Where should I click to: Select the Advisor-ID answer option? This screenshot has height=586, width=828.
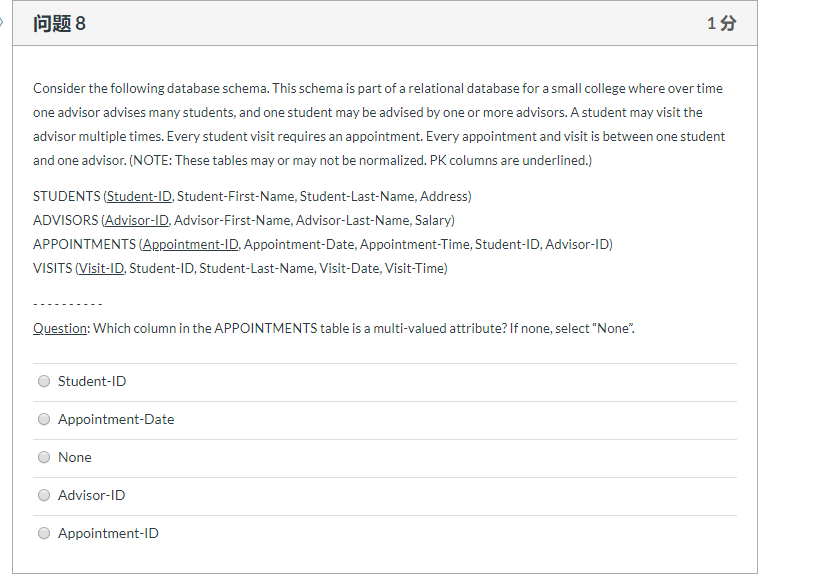pyautogui.click(x=43, y=495)
